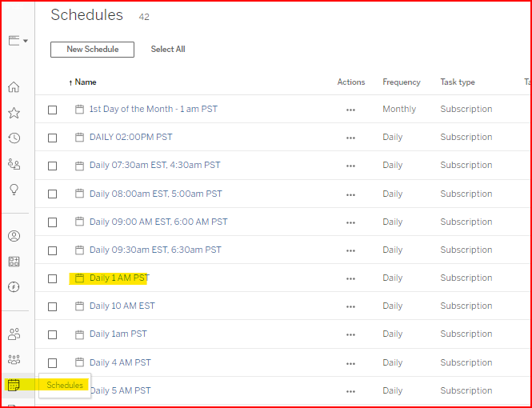The height and width of the screenshot is (408, 532).
Task: Select checkbox for DAILY 02:00PM PST
Action: 53,138
